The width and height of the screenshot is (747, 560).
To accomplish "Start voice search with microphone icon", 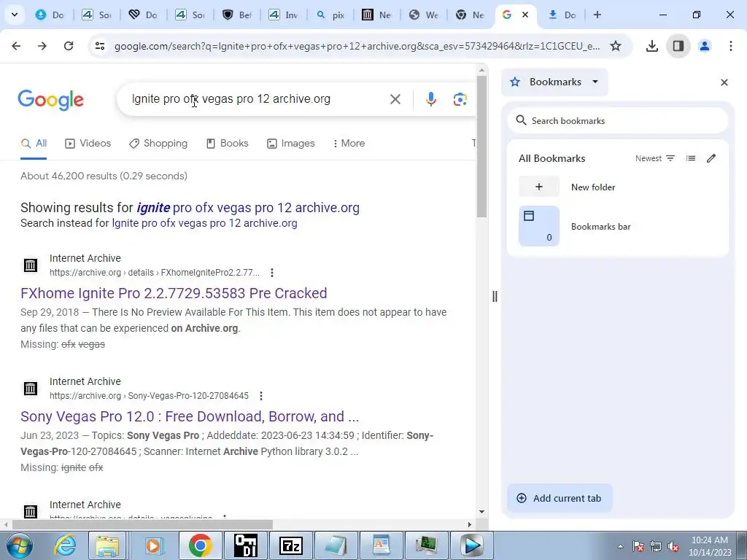I will (x=430, y=99).
